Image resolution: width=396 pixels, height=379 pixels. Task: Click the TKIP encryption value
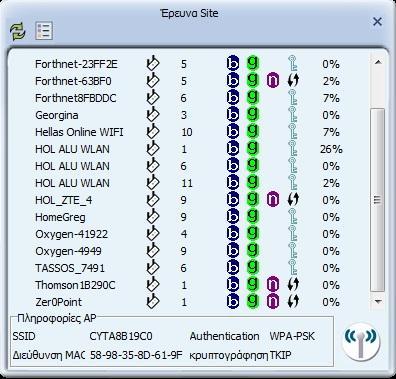click(x=280, y=355)
